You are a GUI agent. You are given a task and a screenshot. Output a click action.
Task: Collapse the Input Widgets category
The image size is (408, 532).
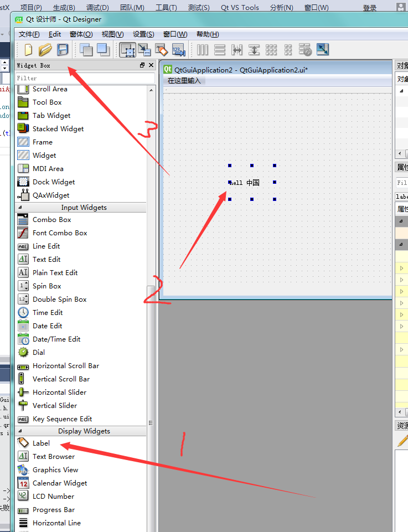pos(20,207)
